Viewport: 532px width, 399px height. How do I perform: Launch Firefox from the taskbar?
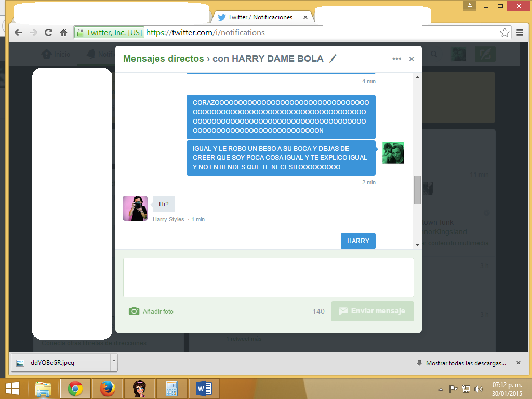[x=108, y=389]
